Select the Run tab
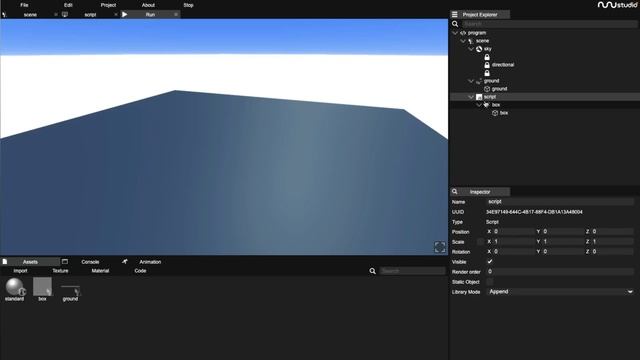Image resolution: width=640 pixels, height=360 pixels. (150, 15)
